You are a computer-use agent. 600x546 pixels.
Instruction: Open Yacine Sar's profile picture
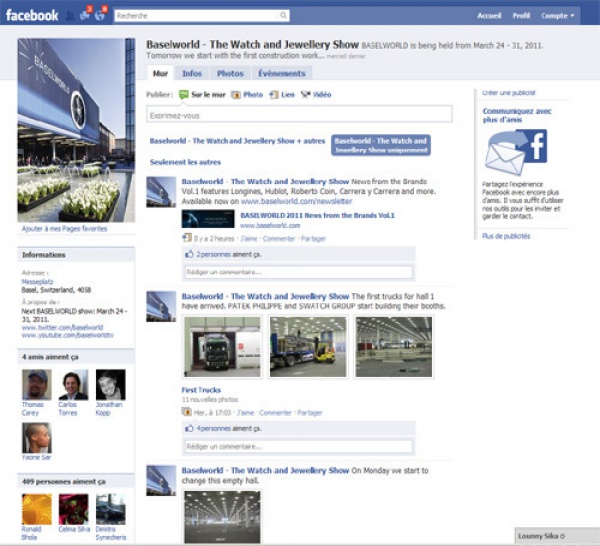37,438
